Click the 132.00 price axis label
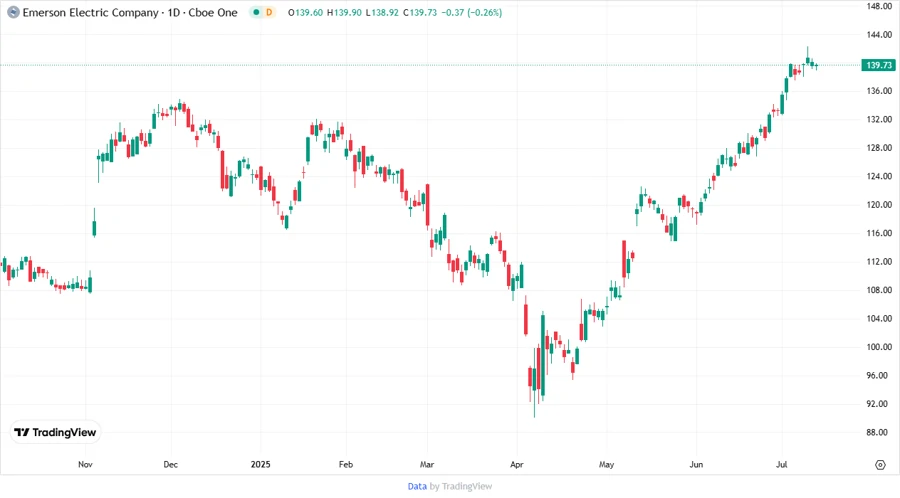 pyautogui.click(x=879, y=119)
